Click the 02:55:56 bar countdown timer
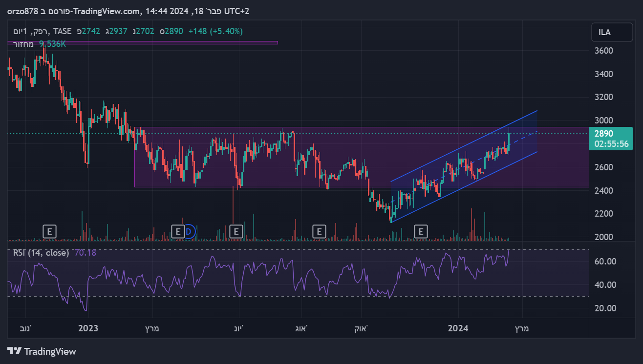This screenshot has height=364, width=643. click(611, 144)
